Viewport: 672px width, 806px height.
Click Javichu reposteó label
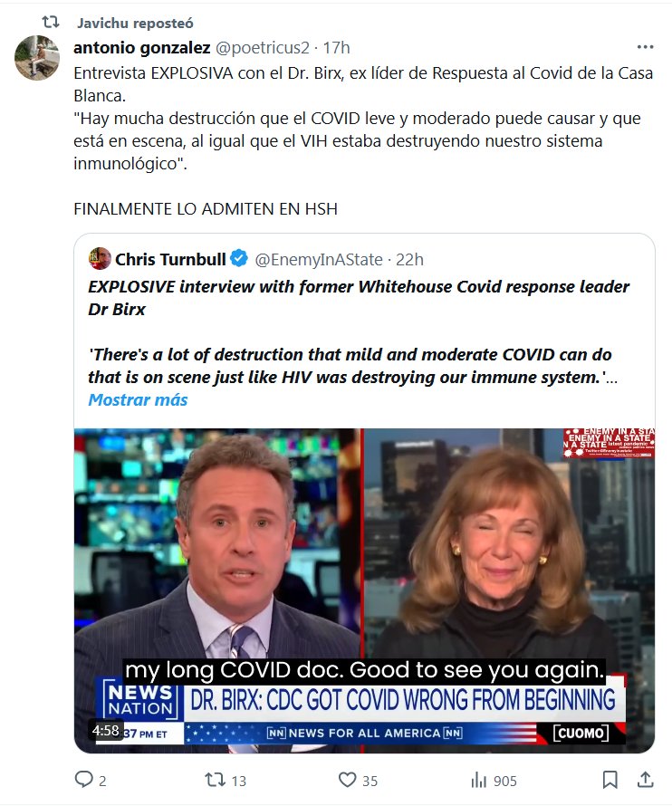point(135,24)
